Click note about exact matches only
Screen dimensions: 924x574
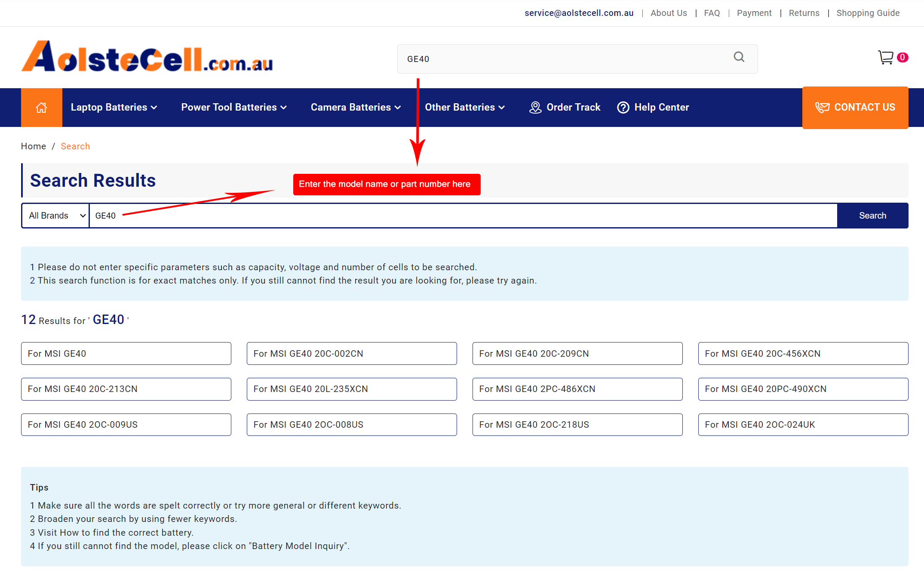pos(283,281)
